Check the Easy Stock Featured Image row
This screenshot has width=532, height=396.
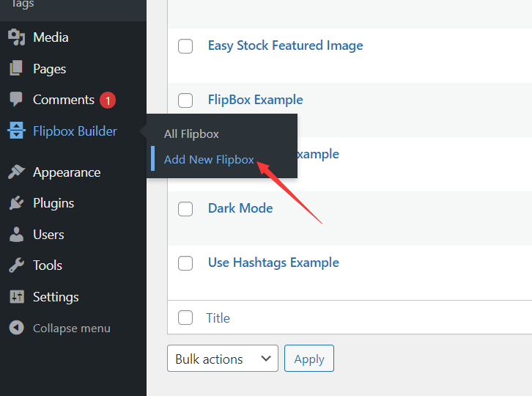click(x=185, y=46)
